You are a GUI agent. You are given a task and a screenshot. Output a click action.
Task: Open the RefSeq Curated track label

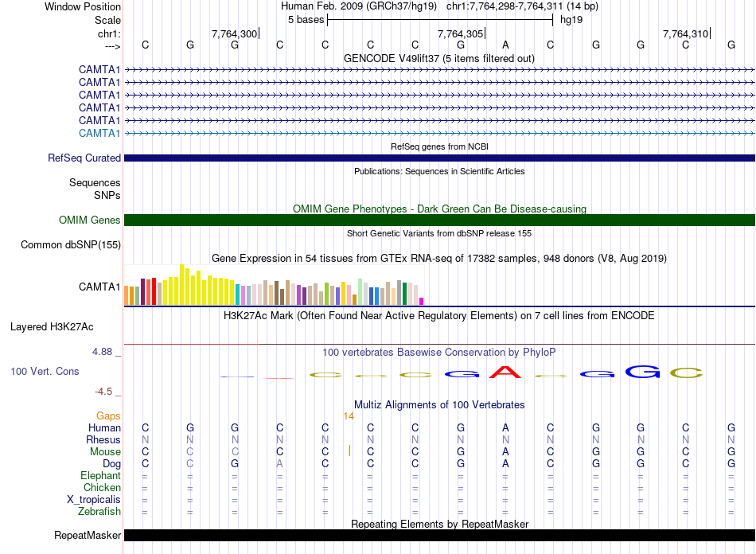coord(84,158)
